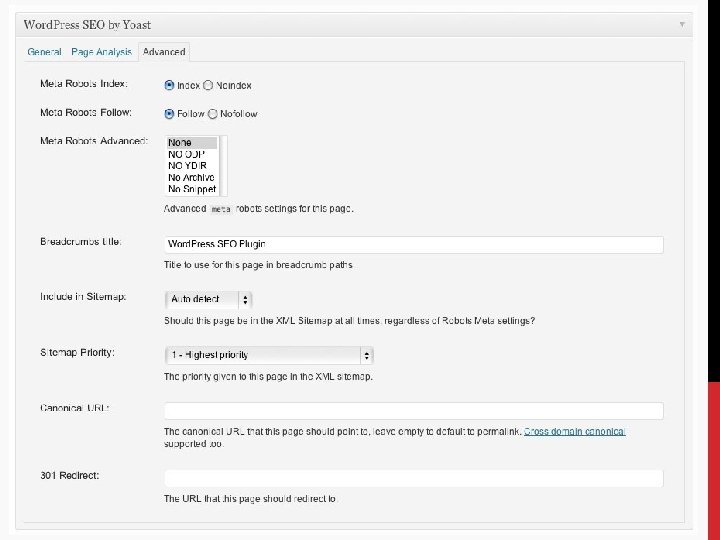
Task: Collapse the WordPress SEO by Yoast panel arrow
Action: point(682,23)
